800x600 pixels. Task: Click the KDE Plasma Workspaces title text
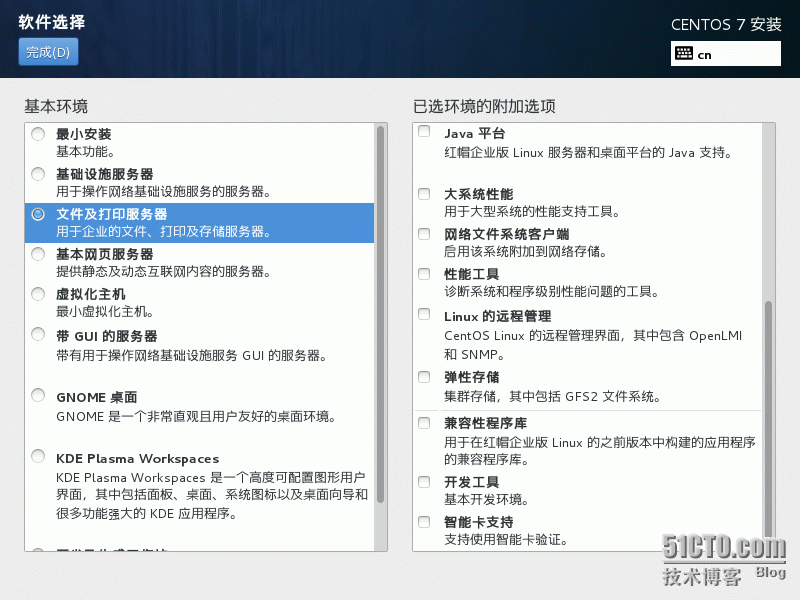coord(138,459)
